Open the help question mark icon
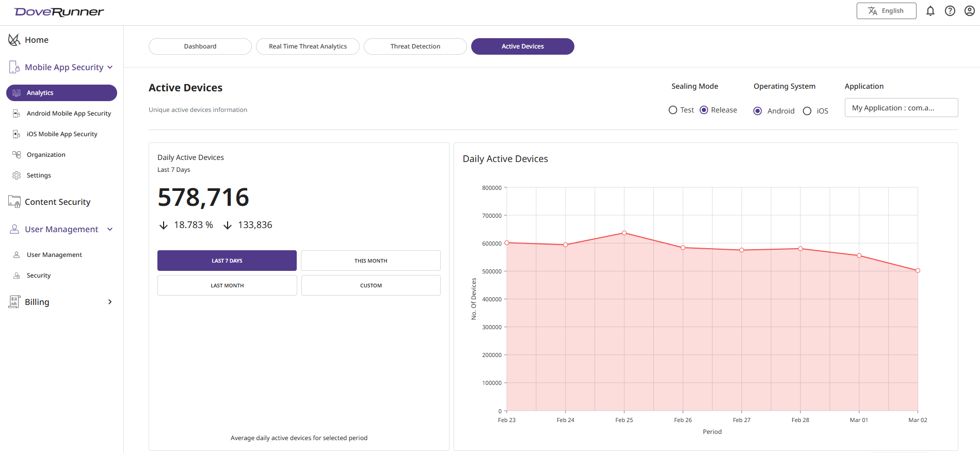Screen dimensions: 980x453 click(x=950, y=11)
